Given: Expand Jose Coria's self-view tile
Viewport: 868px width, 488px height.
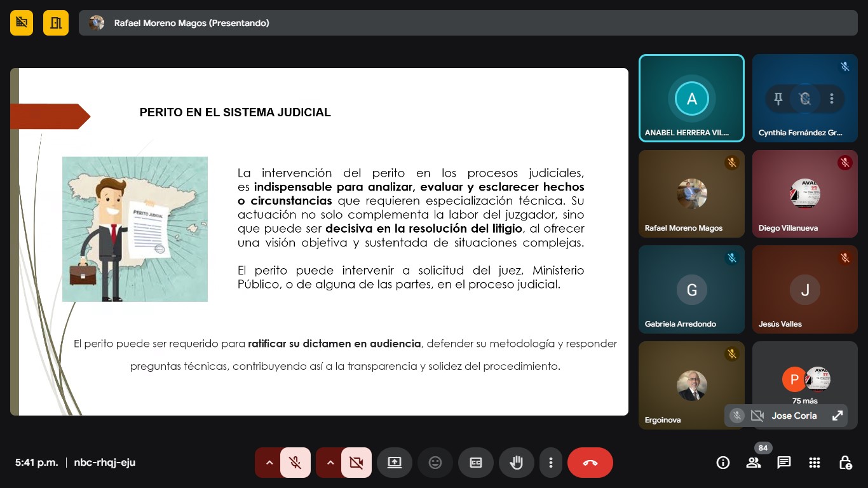Looking at the screenshot, I should (x=837, y=416).
